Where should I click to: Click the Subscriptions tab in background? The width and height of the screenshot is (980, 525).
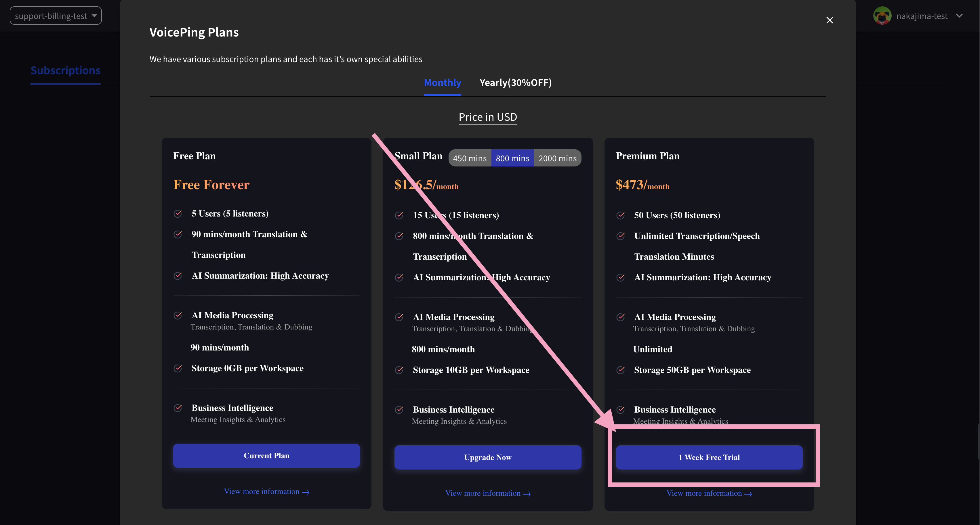pyautogui.click(x=65, y=70)
